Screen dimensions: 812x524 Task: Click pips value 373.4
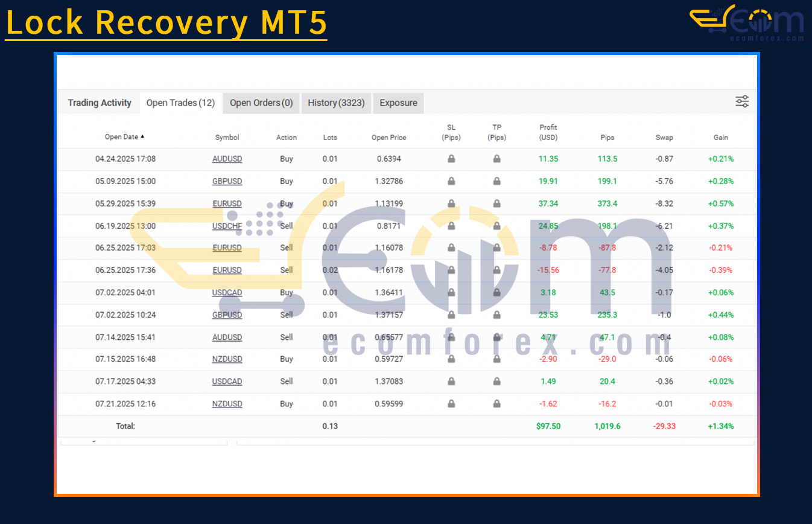click(x=607, y=203)
